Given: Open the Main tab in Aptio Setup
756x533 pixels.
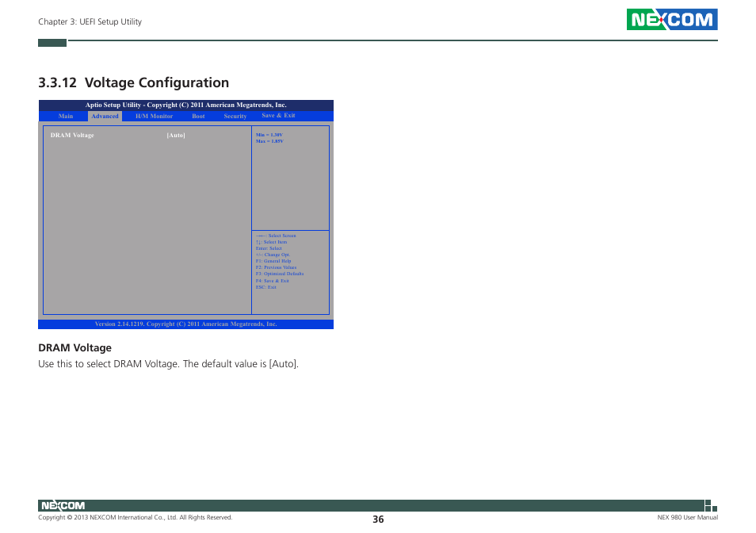Looking at the screenshot, I should (x=66, y=117).
